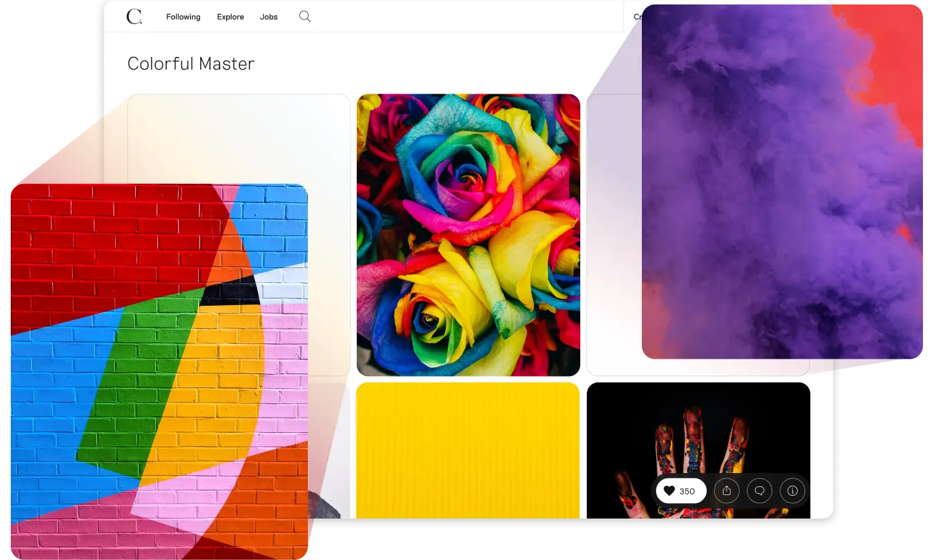
Task: Click the circled i on the artwork overlay
Action: coord(792,490)
